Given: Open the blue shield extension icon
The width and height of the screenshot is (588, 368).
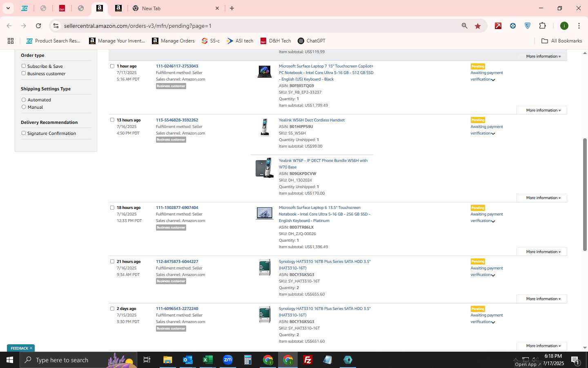Looking at the screenshot, I should coord(528,26).
